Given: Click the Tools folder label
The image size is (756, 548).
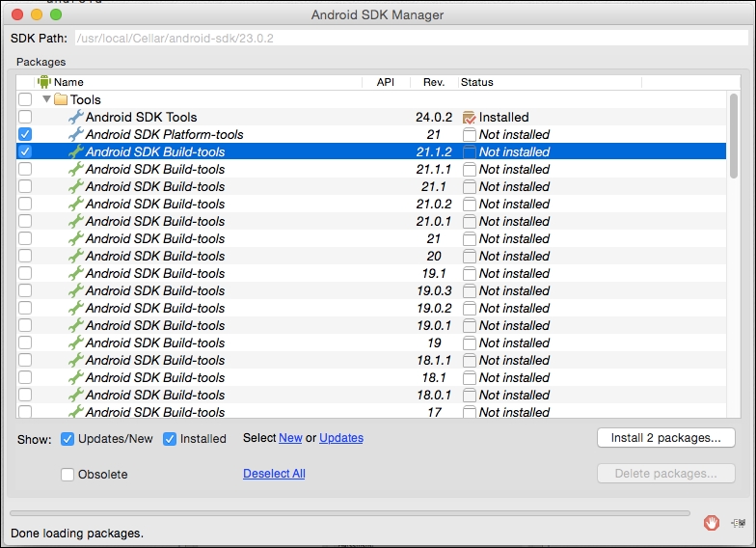Looking at the screenshot, I should click(85, 100).
